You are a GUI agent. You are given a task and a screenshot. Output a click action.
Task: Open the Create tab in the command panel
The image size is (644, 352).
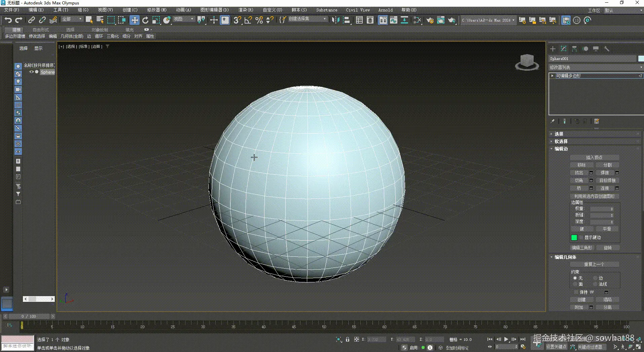pyautogui.click(x=553, y=49)
